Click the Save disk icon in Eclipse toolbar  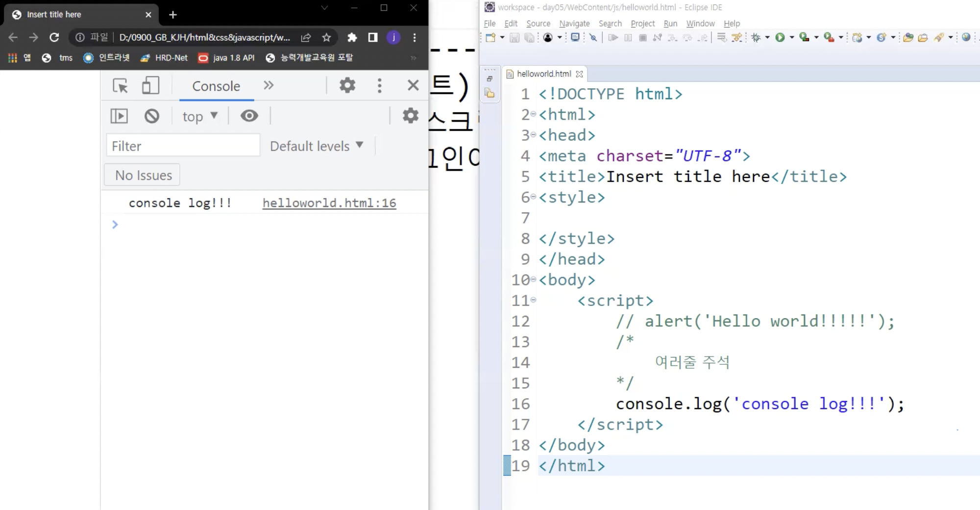coord(514,37)
